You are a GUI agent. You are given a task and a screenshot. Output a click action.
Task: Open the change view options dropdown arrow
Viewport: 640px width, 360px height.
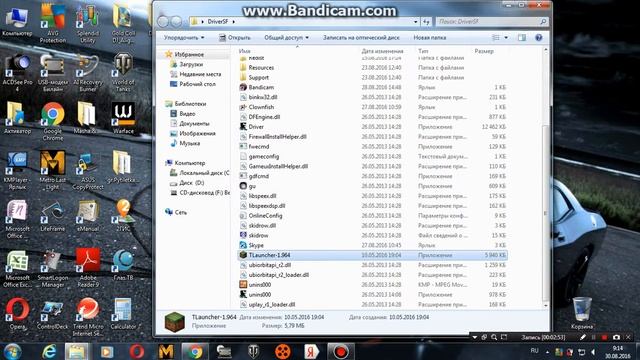(x=506, y=38)
